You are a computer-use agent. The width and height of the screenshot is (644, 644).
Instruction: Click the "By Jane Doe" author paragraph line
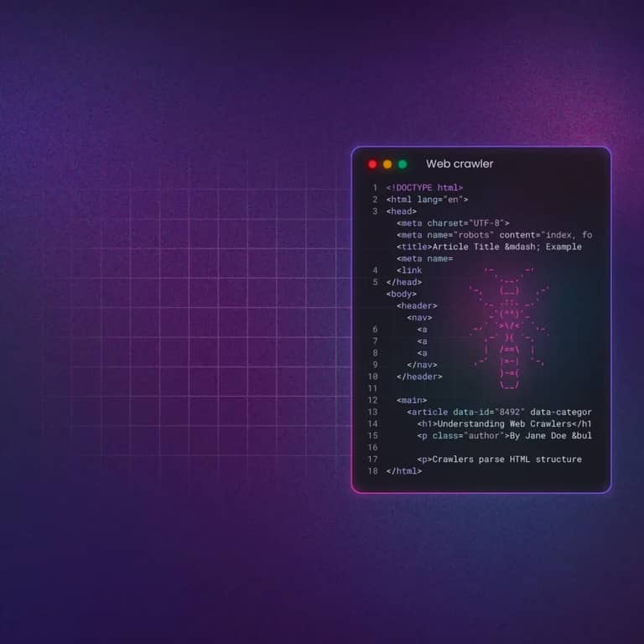coord(504,436)
